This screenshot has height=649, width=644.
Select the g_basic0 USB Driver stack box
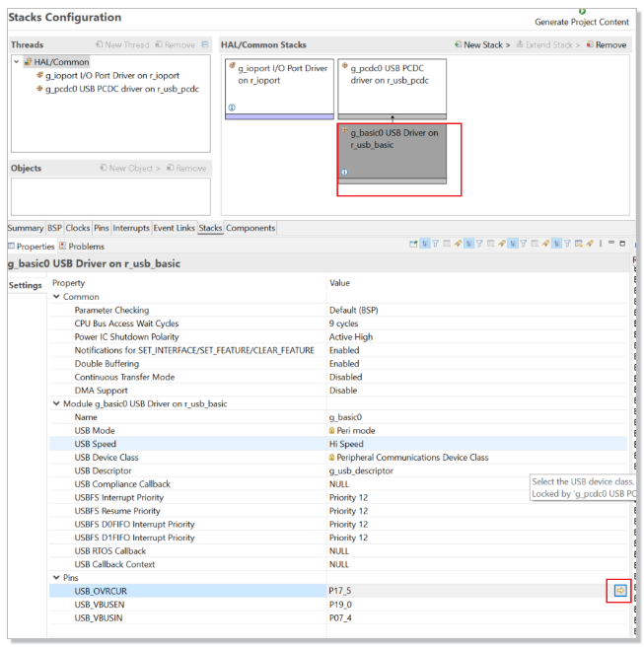pyautogui.click(x=392, y=154)
